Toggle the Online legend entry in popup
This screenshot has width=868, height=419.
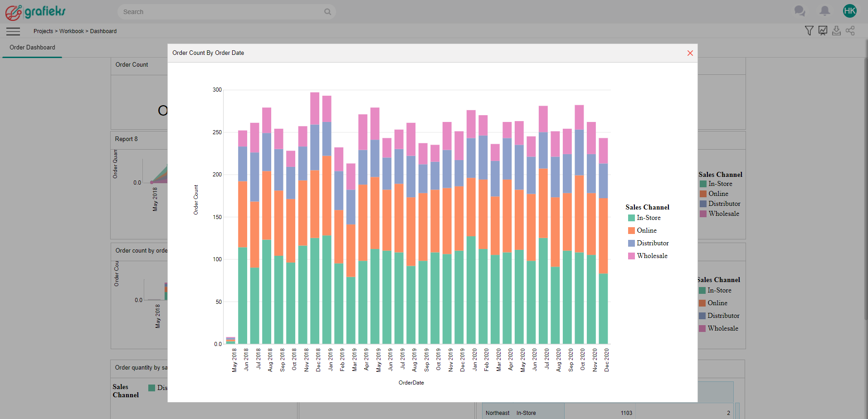coord(646,230)
